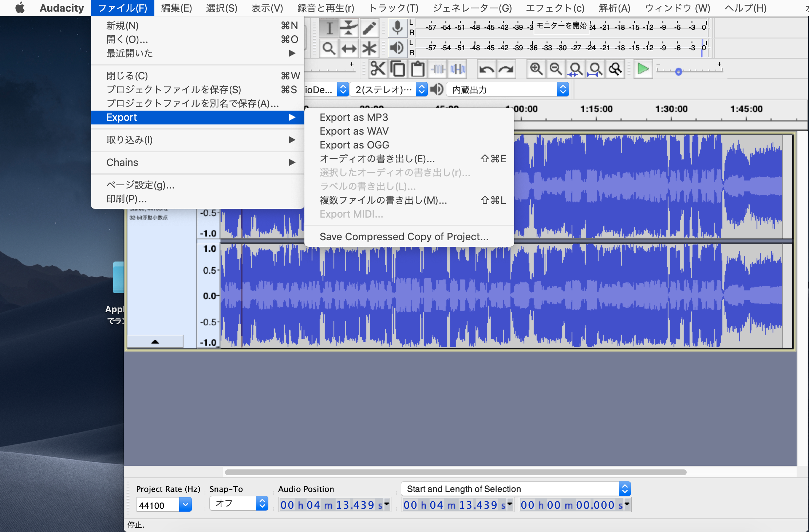Choose Export as WAV
This screenshot has height=532, width=809.
409,131
